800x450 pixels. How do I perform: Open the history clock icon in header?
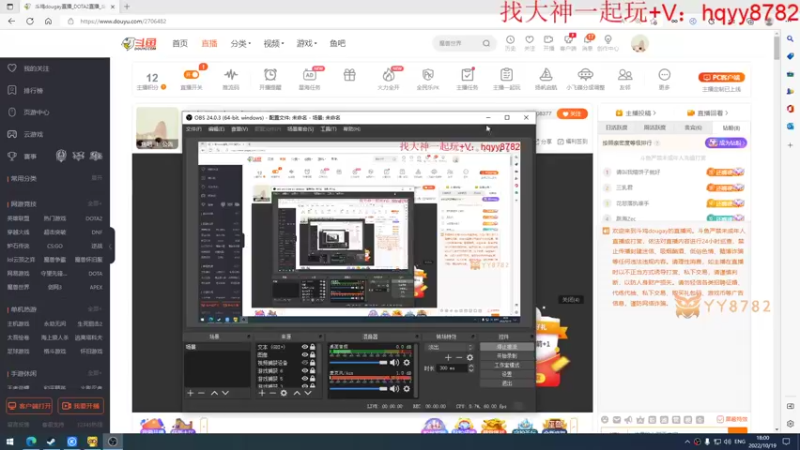click(x=510, y=40)
